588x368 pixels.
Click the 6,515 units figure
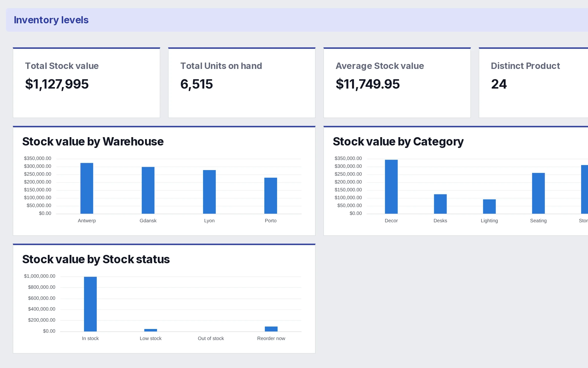196,84
